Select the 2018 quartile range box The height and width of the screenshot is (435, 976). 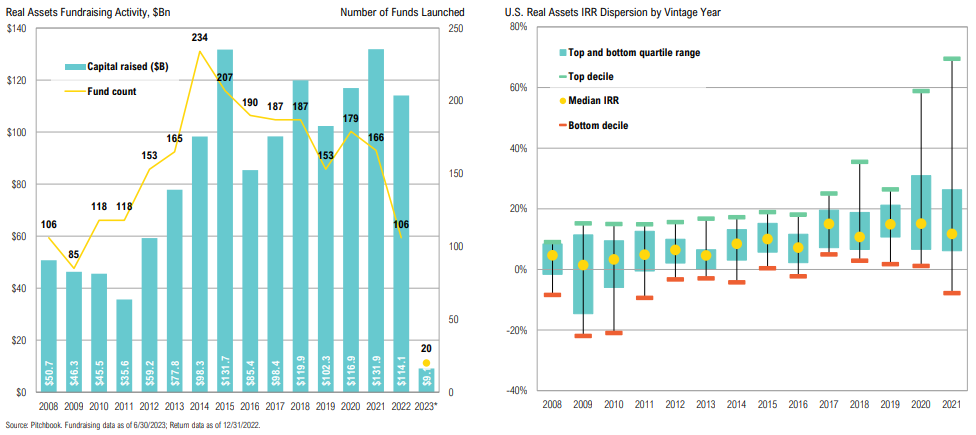[x=859, y=231]
